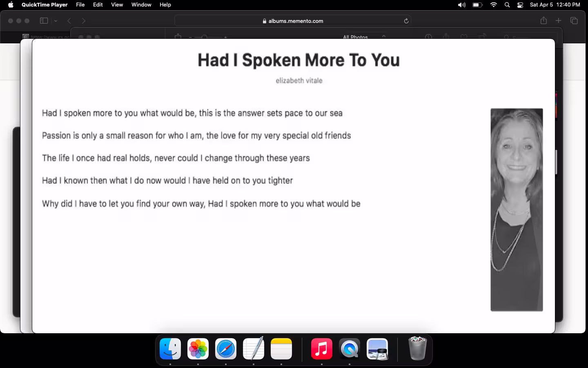The image size is (588, 368).
Task: Click the favorite heart icon in Photos toolbar
Action: pyautogui.click(x=464, y=37)
